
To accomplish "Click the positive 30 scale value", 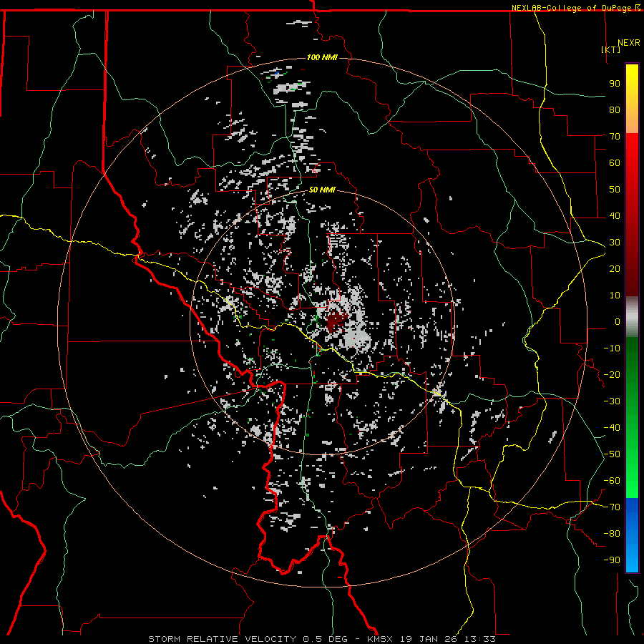I will (x=615, y=243).
